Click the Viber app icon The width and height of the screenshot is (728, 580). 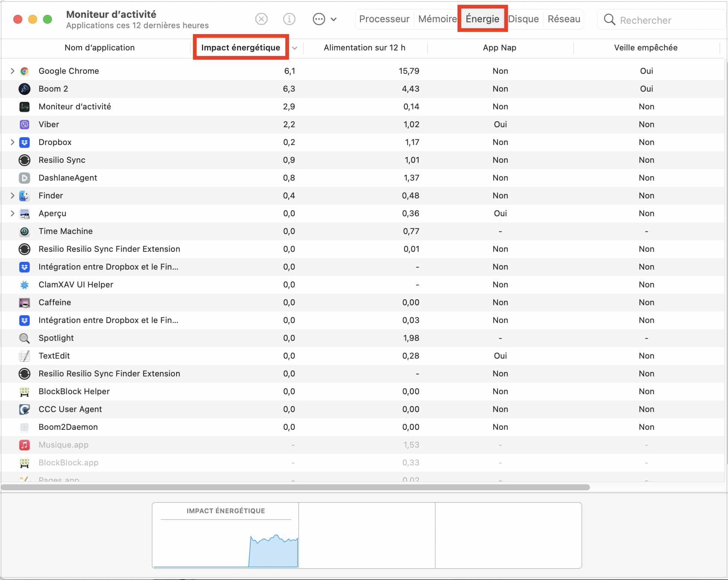[24, 125]
